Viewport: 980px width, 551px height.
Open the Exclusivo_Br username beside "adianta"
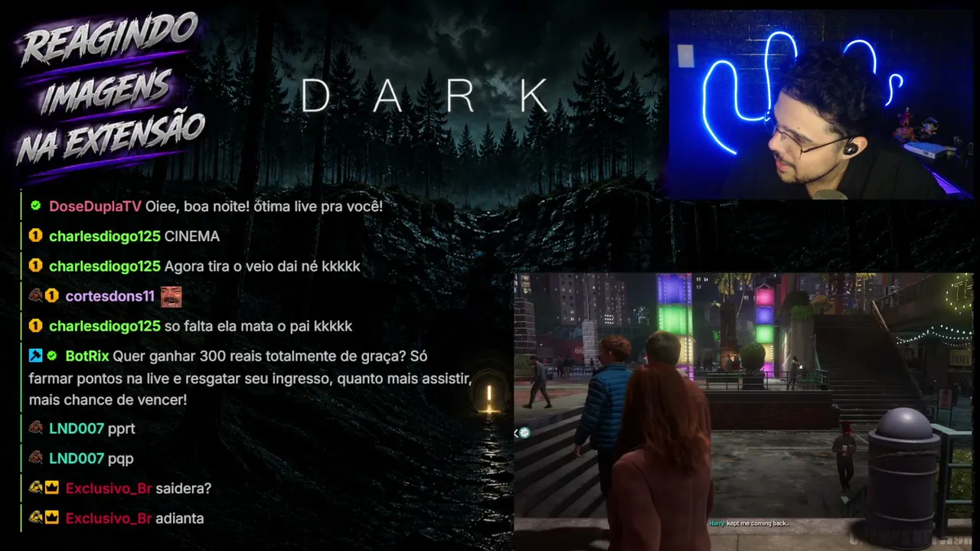point(109,518)
